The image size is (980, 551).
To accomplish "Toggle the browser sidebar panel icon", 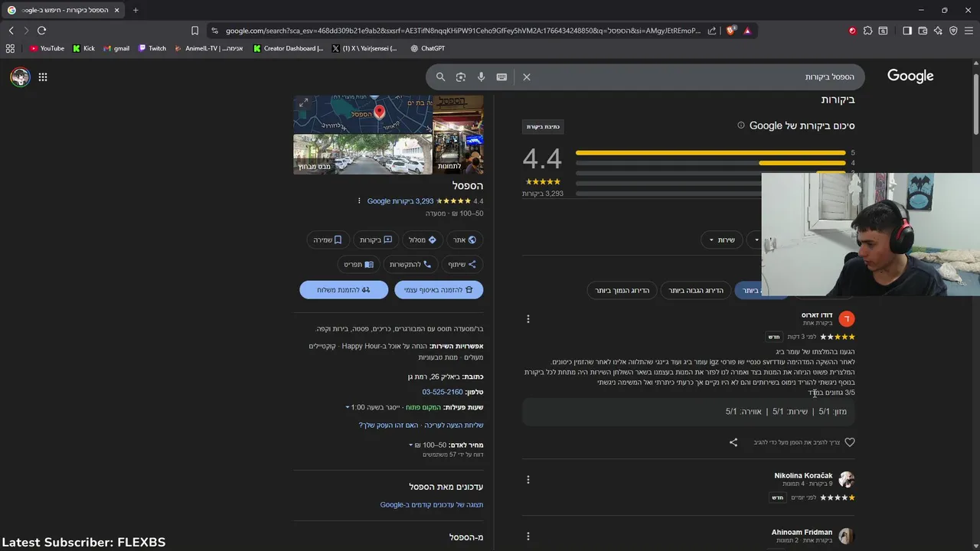I will pyautogui.click(x=907, y=31).
